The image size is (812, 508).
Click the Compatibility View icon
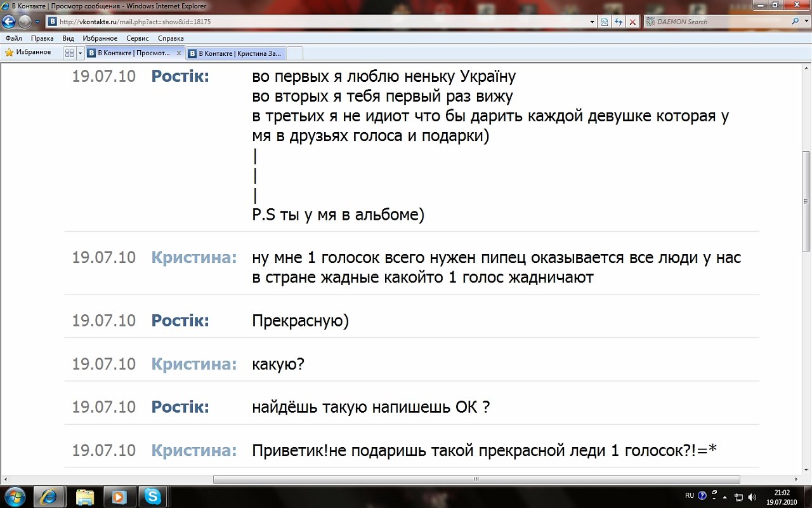click(x=605, y=22)
